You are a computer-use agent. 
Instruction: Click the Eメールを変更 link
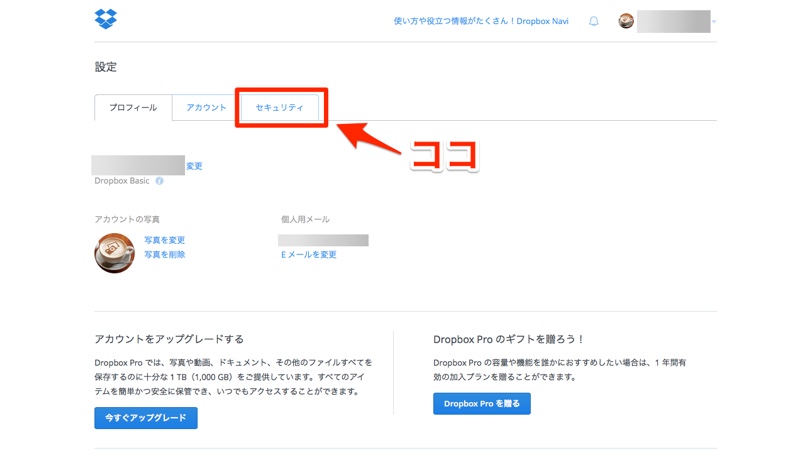tap(309, 254)
